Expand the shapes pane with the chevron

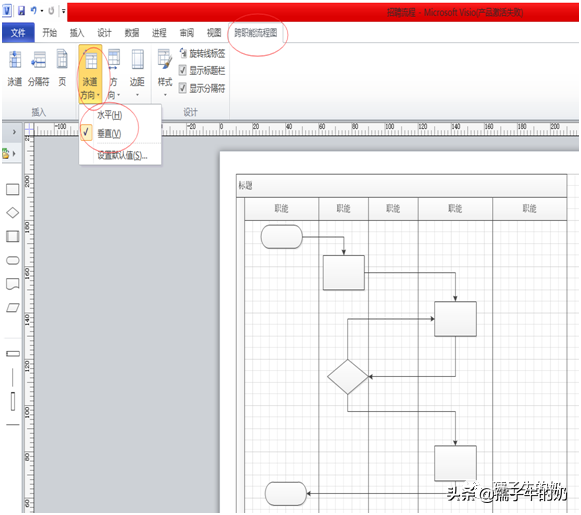point(14,132)
